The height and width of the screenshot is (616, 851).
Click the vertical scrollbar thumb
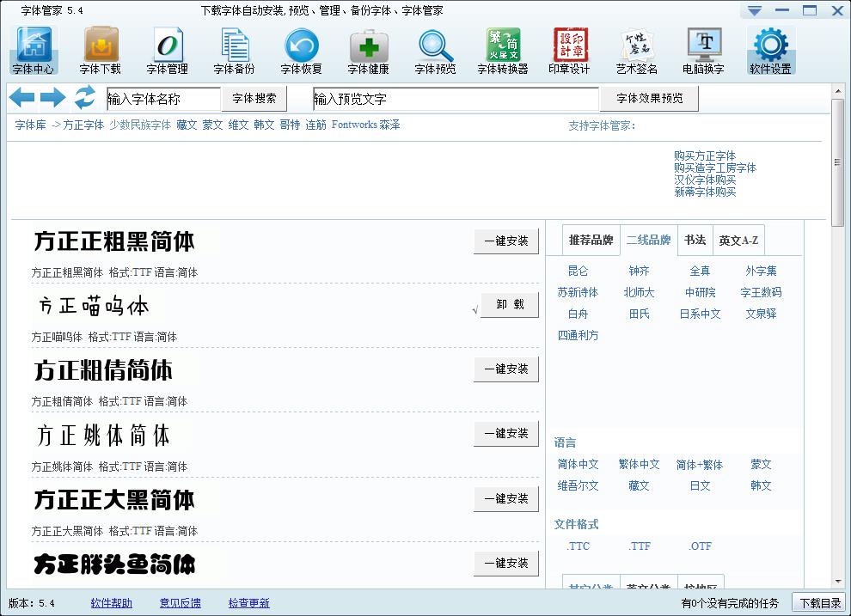pos(837,162)
